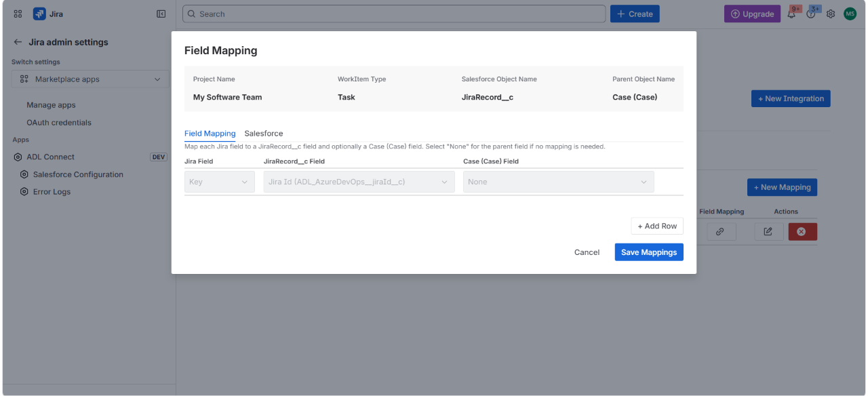The height and width of the screenshot is (396, 868).
Task: Click the Marketplace apps grid icon
Action: (x=24, y=79)
